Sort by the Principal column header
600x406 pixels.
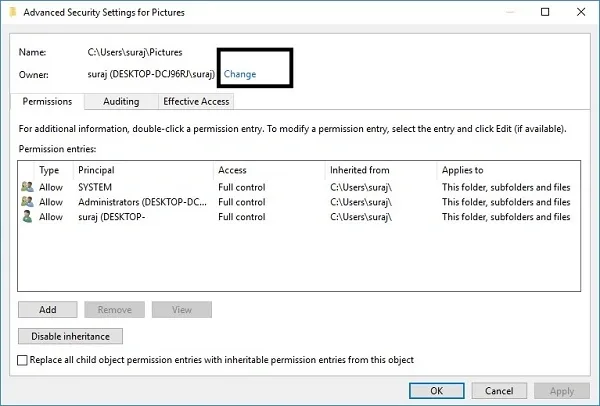pos(143,171)
